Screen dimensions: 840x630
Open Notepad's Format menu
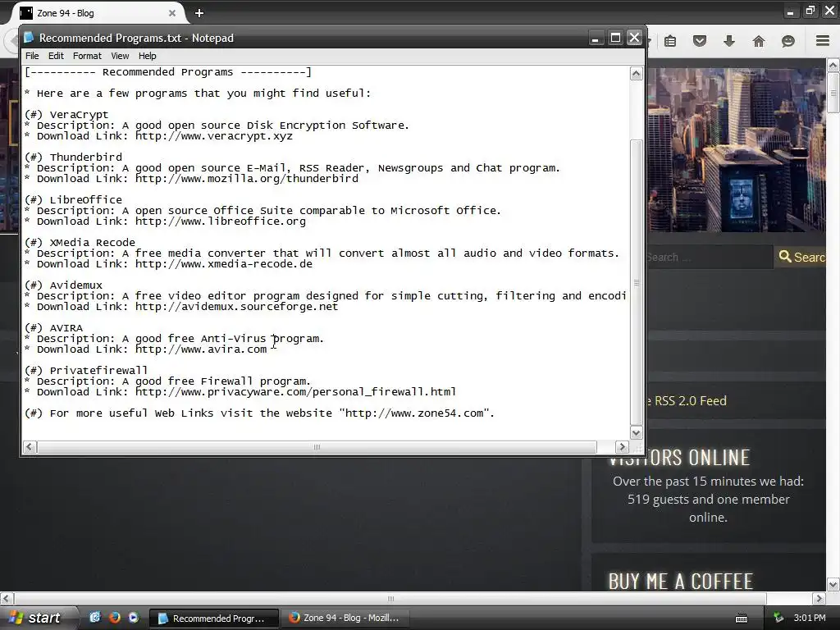[87, 56]
